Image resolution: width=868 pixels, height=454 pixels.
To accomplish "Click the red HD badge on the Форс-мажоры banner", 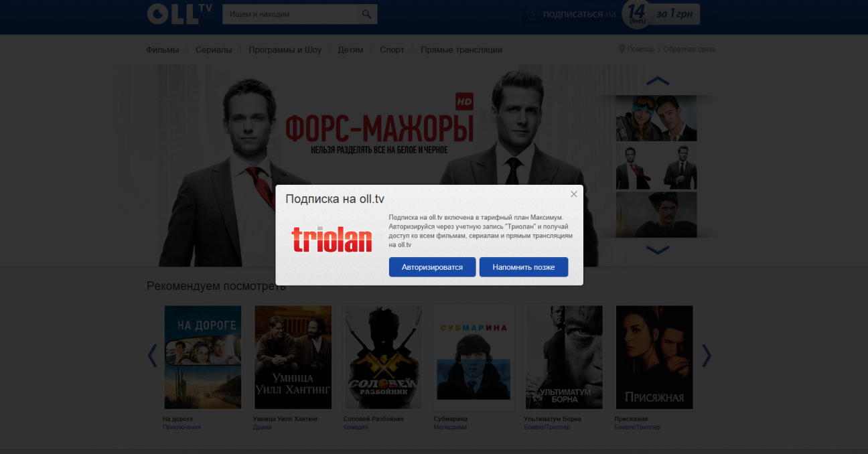I will [463, 101].
